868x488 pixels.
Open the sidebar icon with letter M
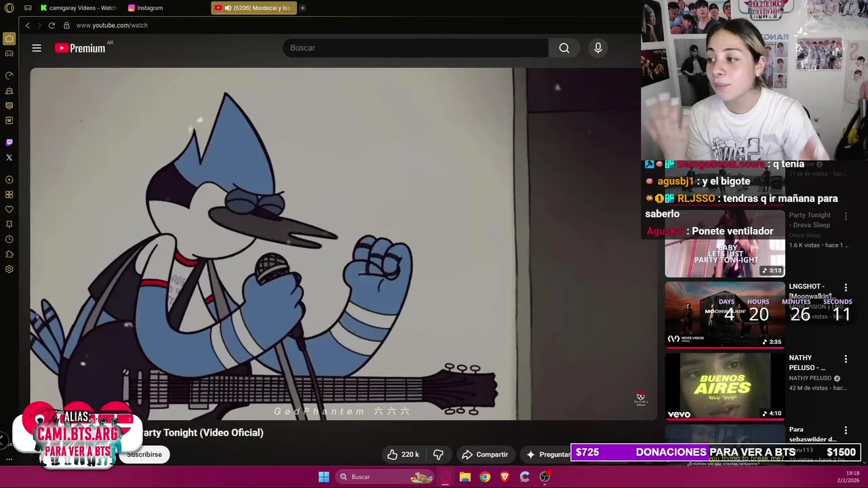pos(9,121)
